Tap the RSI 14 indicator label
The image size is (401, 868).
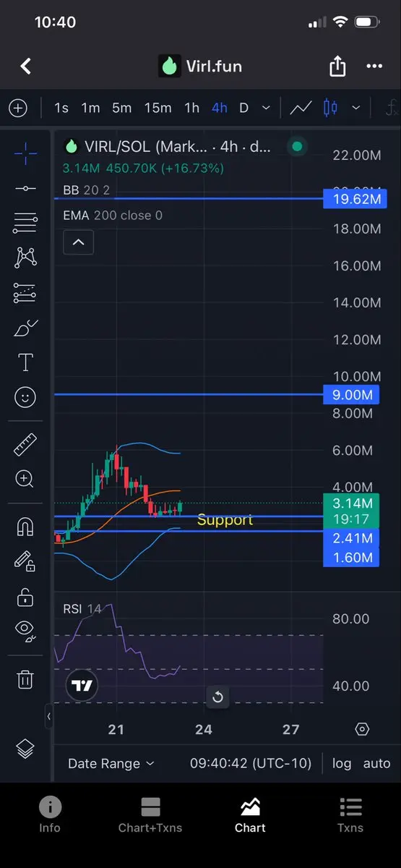[x=82, y=609]
